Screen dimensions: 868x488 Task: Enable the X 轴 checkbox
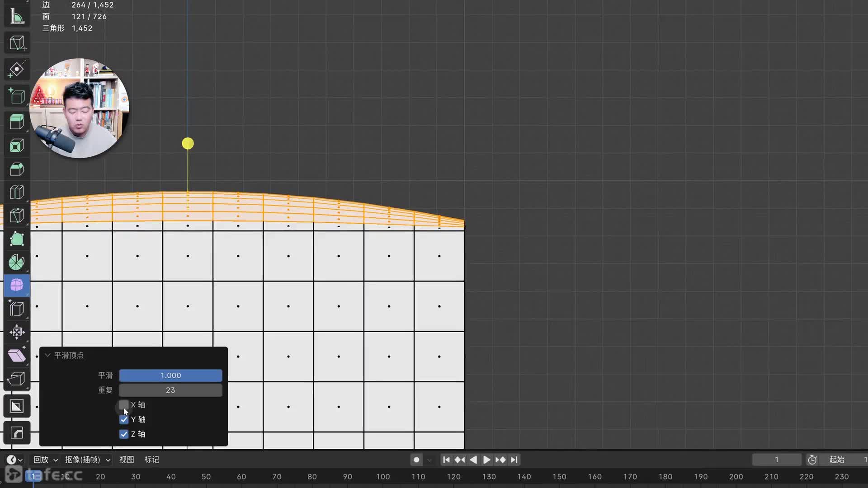(124, 405)
